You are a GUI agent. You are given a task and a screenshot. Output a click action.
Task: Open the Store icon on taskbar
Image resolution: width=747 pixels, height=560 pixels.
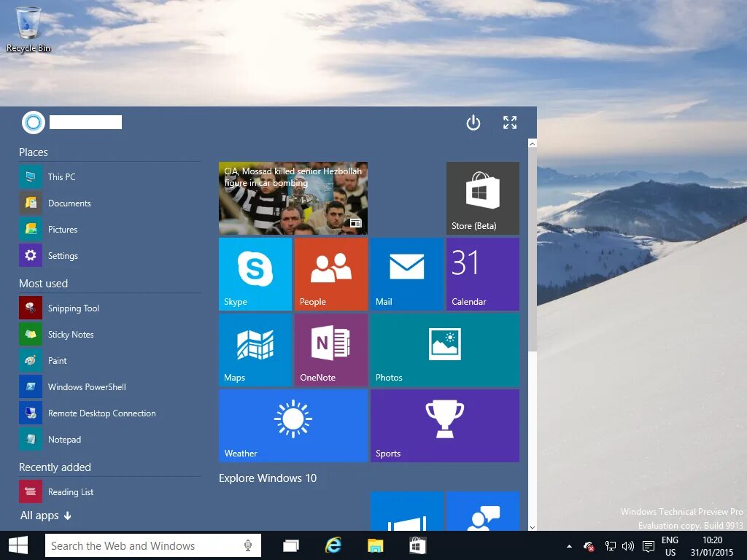[x=417, y=545]
